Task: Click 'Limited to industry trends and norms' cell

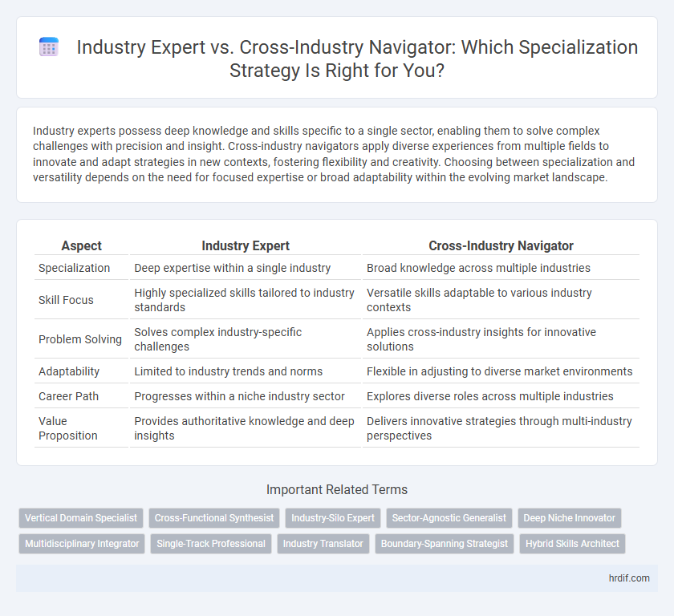Action: tap(246, 371)
